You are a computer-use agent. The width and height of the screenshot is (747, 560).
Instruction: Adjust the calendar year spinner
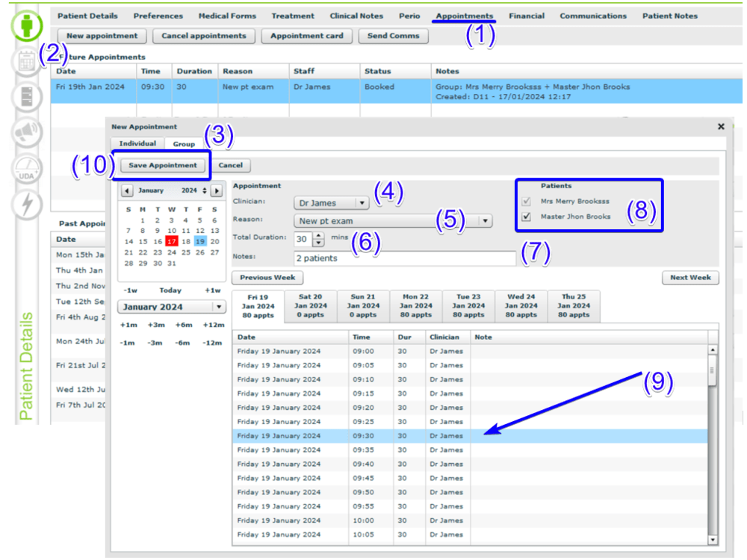(x=205, y=190)
